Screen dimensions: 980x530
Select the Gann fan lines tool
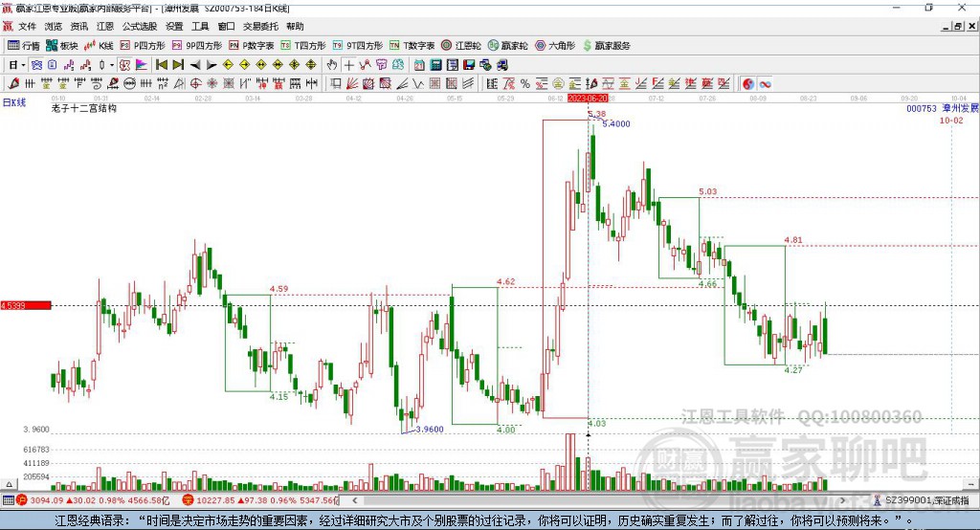pyautogui.click(x=351, y=84)
